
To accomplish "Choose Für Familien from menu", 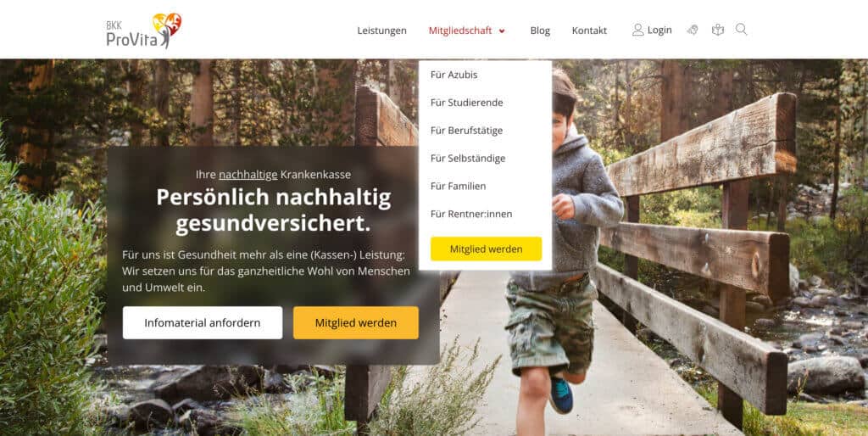I will click(x=459, y=186).
